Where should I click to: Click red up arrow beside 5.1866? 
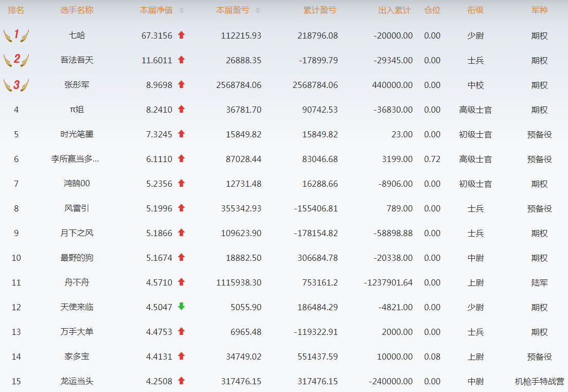point(182,233)
